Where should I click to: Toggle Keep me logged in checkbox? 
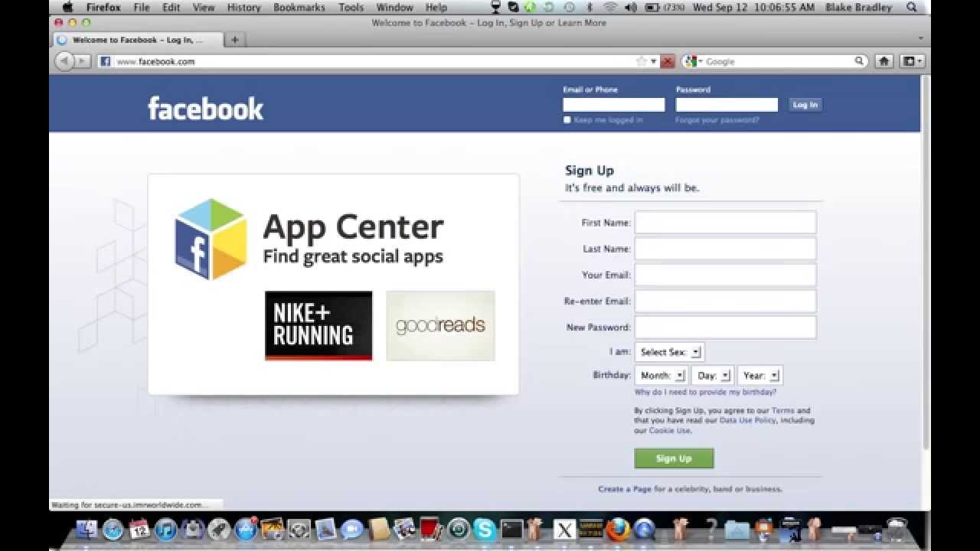pos(567,120)
